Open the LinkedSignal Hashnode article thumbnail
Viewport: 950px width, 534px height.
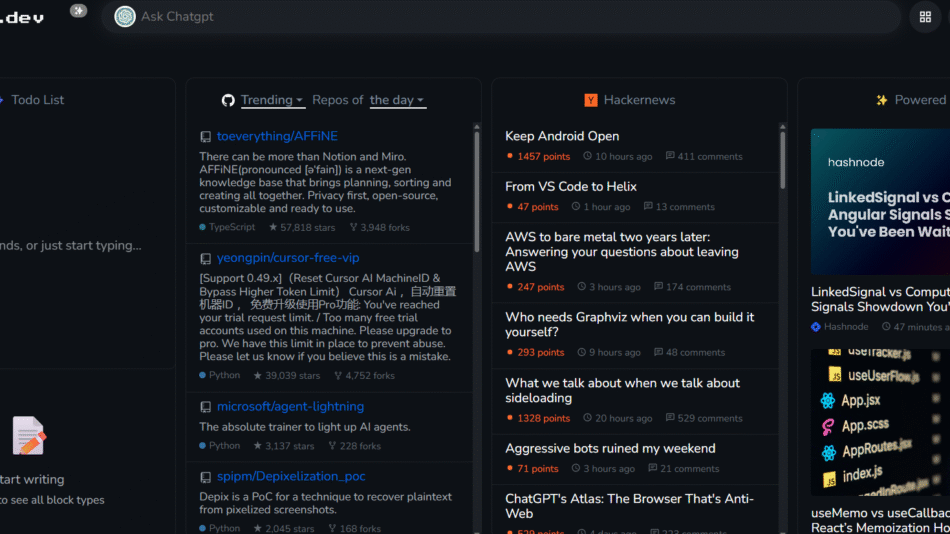pyautogui.click(x=880, y=202)
